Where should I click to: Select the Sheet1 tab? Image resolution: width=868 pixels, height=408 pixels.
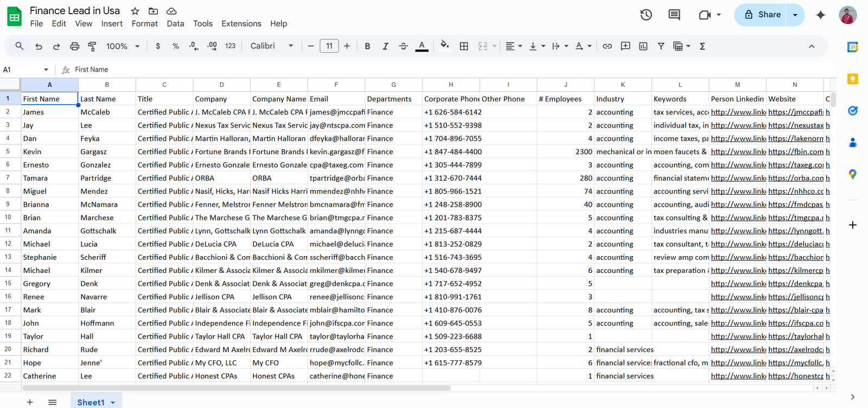[x=91, y=402]
